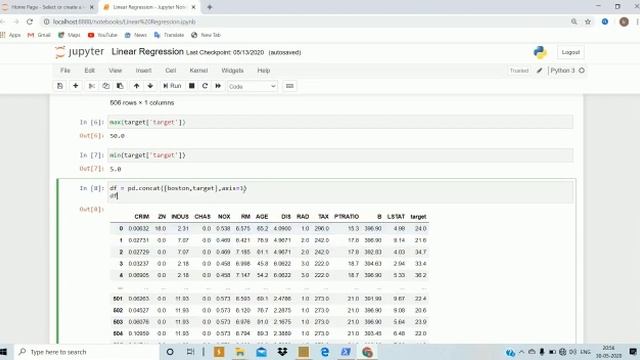640x360 pixels.
Task: Open the Help menu
Action: click(x=264, y=71)
